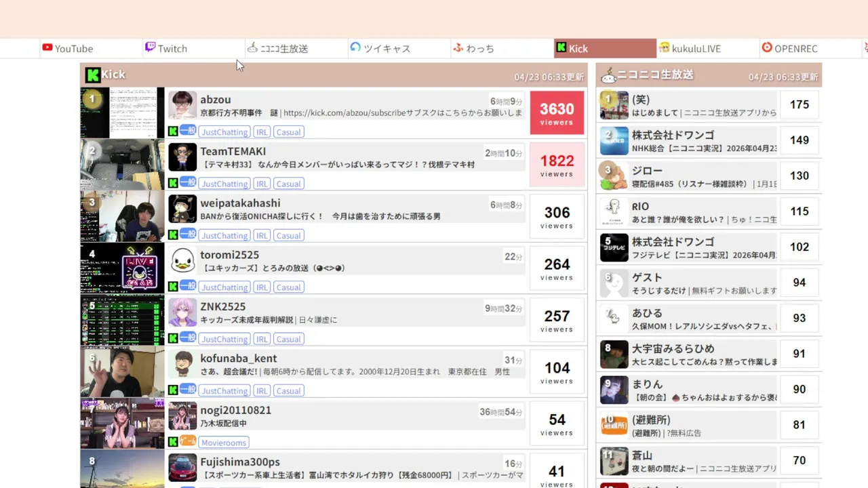Click the 一般 badge under ZNK2525
The width and height of the screenshot is (868, 488).
188,338
